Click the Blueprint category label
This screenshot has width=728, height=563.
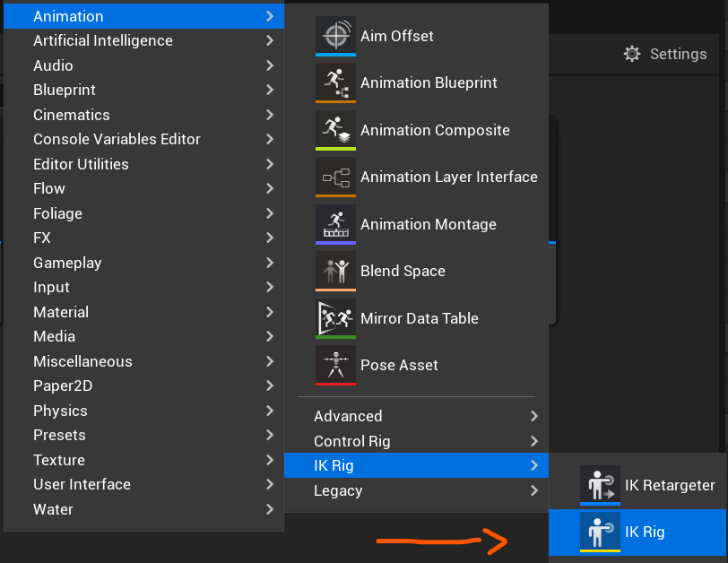click(65, 90)
